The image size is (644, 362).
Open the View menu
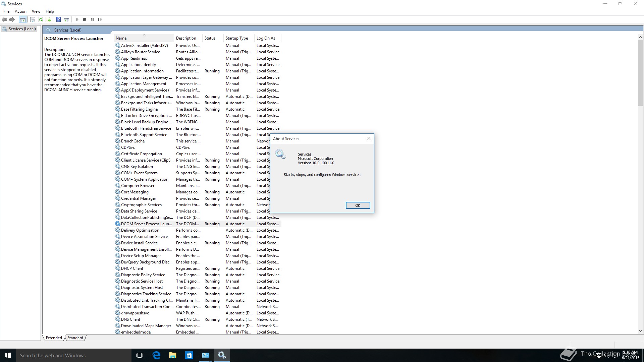pyautogui.click(x=36, y=11)
